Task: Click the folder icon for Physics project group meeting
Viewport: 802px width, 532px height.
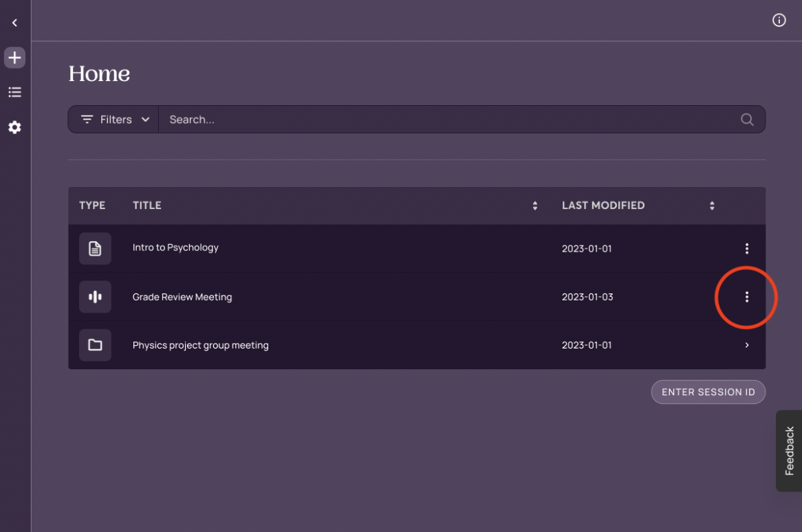Action: coord(95,345)
